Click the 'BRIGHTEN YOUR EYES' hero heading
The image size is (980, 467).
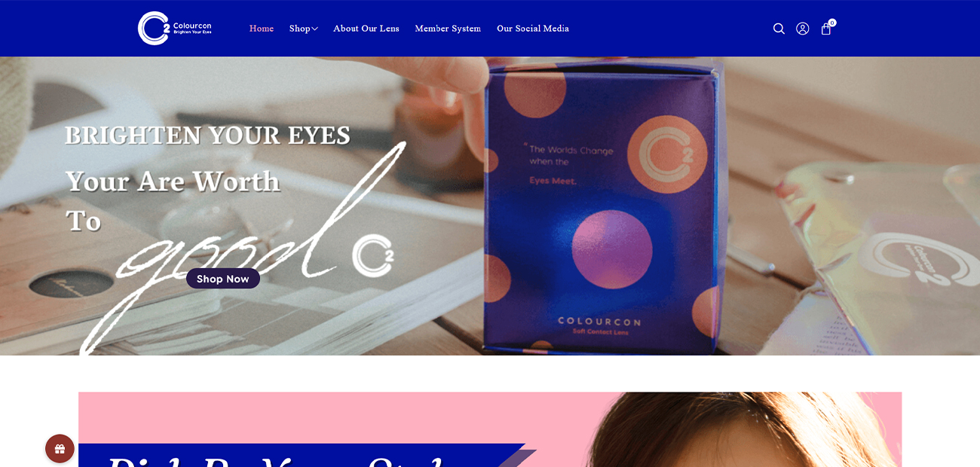tap(208, 136)
